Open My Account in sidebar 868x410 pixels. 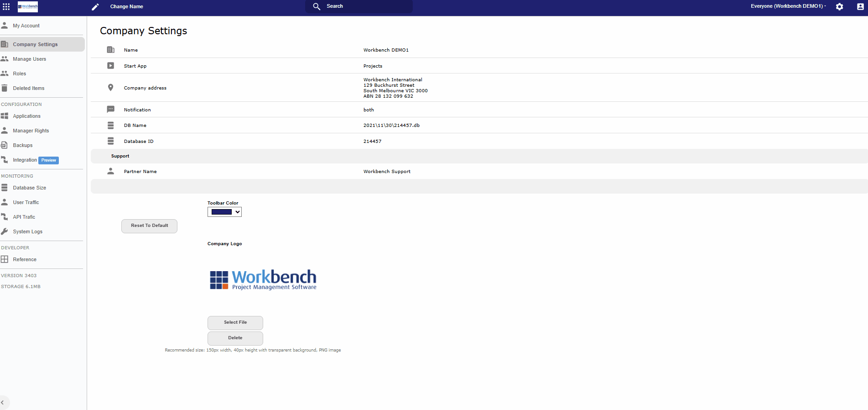26,26
